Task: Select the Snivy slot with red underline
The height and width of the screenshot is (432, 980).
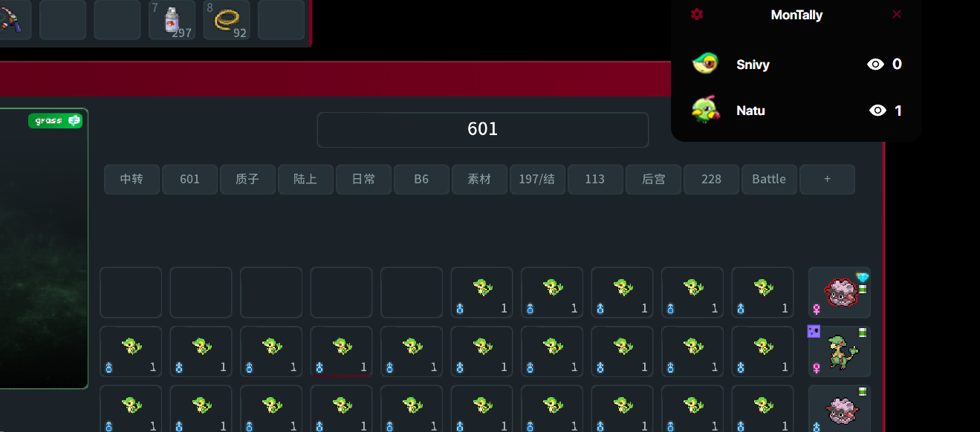Action: (341, 352)
